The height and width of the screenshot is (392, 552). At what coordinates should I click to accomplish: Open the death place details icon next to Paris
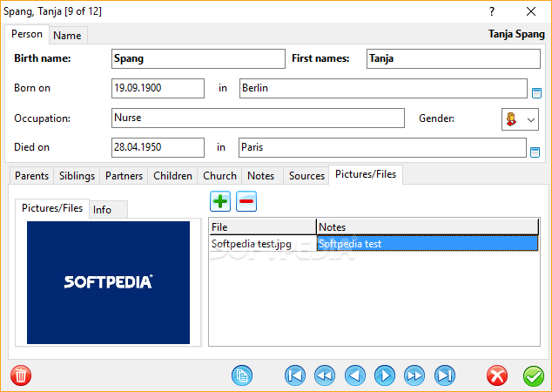(535, 152)
